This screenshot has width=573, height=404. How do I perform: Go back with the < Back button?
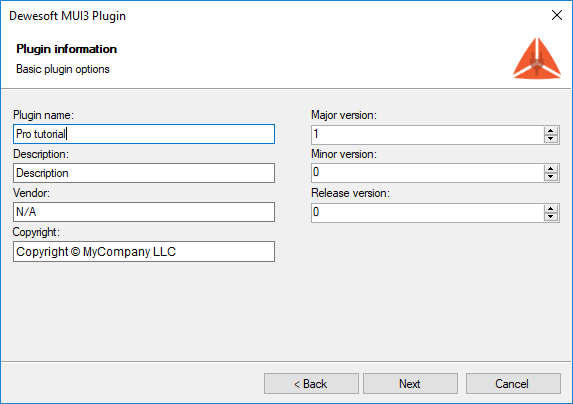(311, 384)
